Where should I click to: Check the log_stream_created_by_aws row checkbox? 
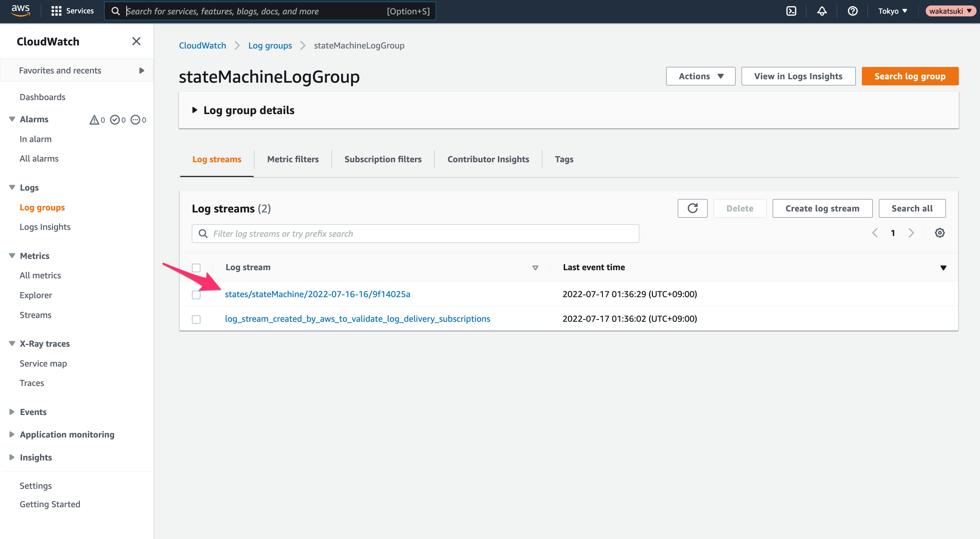click(196, 319)
